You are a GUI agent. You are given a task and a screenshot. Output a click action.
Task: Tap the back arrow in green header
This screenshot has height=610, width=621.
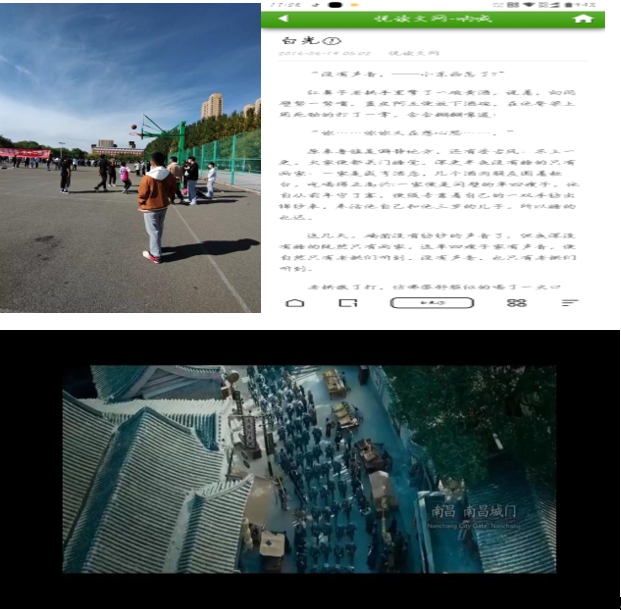point(283,19)
